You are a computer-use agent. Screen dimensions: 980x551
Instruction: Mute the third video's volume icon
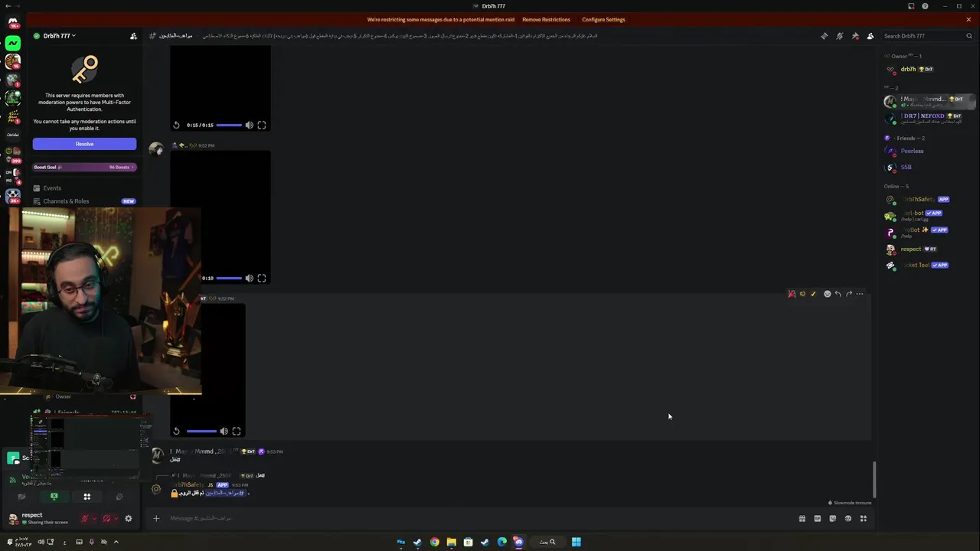(x=224, y=431)
